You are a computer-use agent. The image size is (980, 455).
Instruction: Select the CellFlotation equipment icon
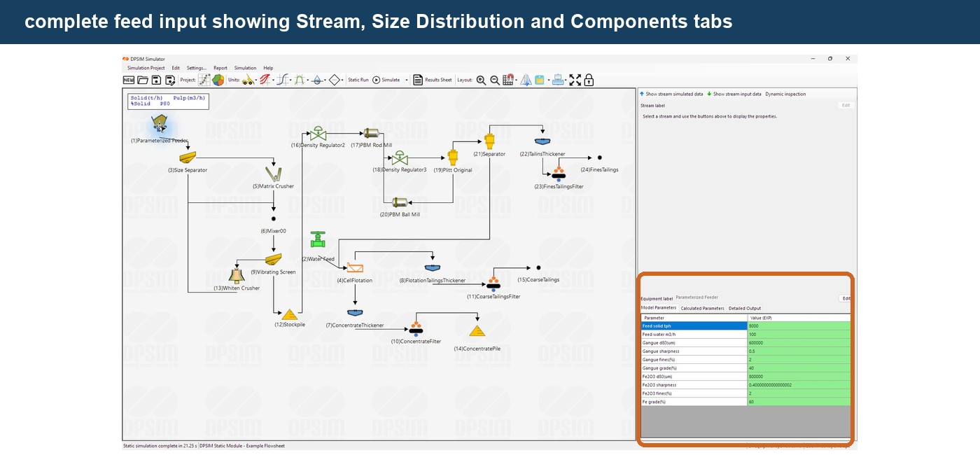[x=355, y=268]
